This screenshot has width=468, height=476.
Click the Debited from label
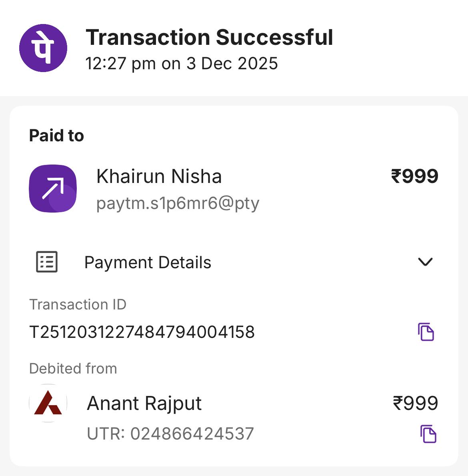pos(73,369)
